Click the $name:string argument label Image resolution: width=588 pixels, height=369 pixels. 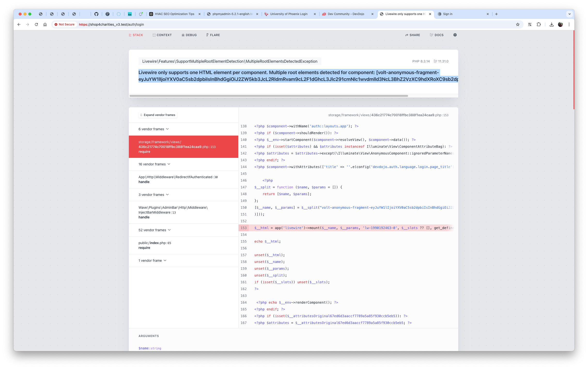(x=150, y=348)
